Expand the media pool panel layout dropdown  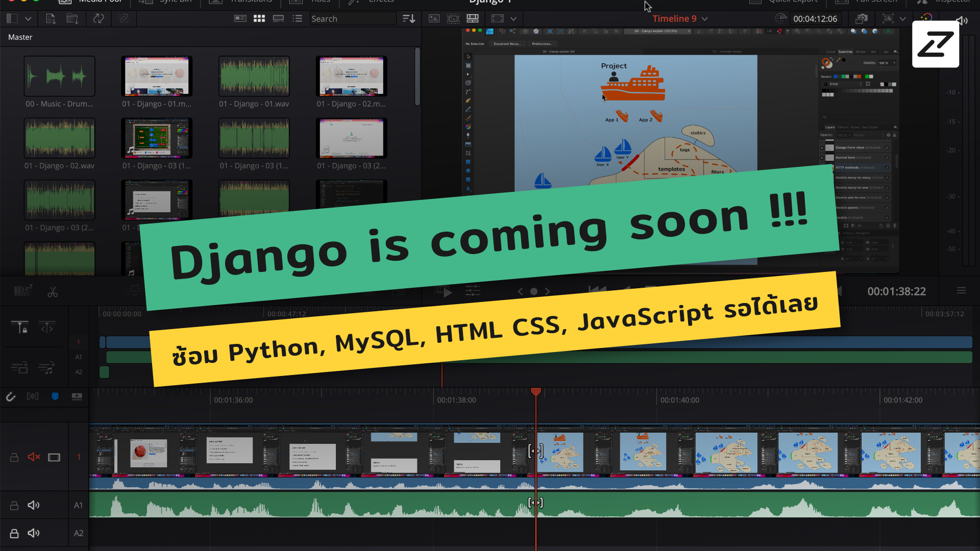click(x=28, y=19)
